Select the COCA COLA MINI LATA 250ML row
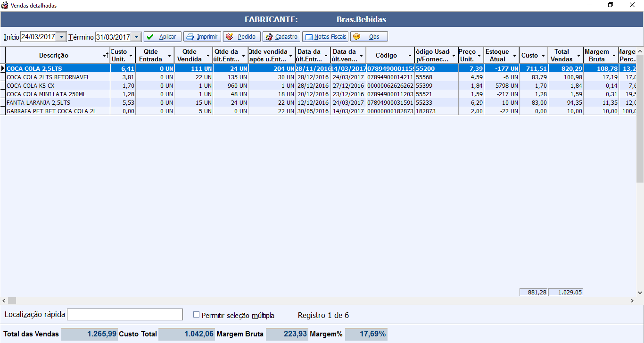 click(x=322, y=94)
